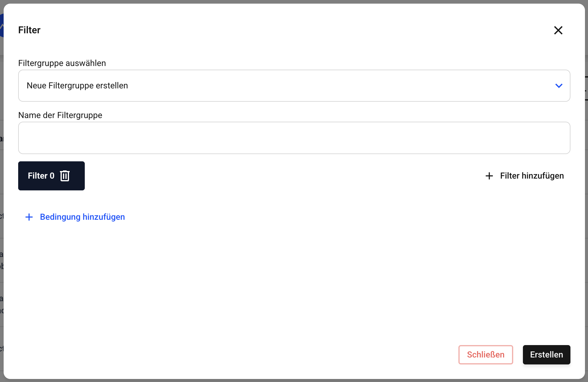Click the selected value text "Neue Filtergruppe erstellen"
This screenshot has height=382, width=588.
point(77,86)
